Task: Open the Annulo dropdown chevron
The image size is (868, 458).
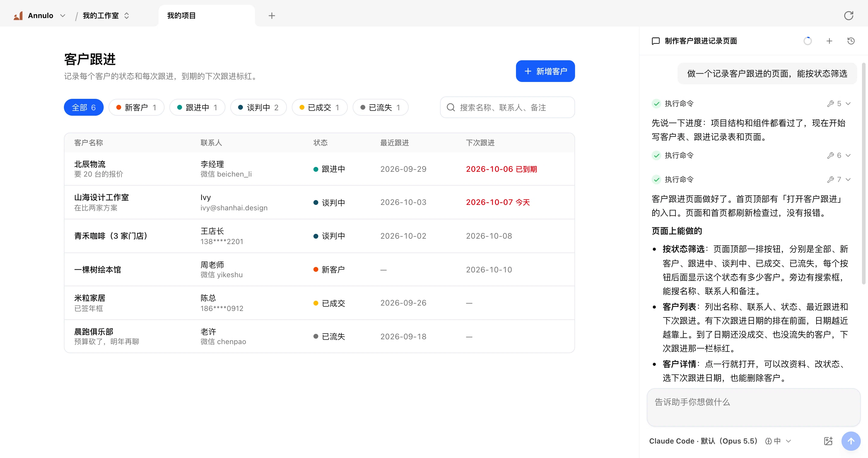Action: (x=63, y=15)
